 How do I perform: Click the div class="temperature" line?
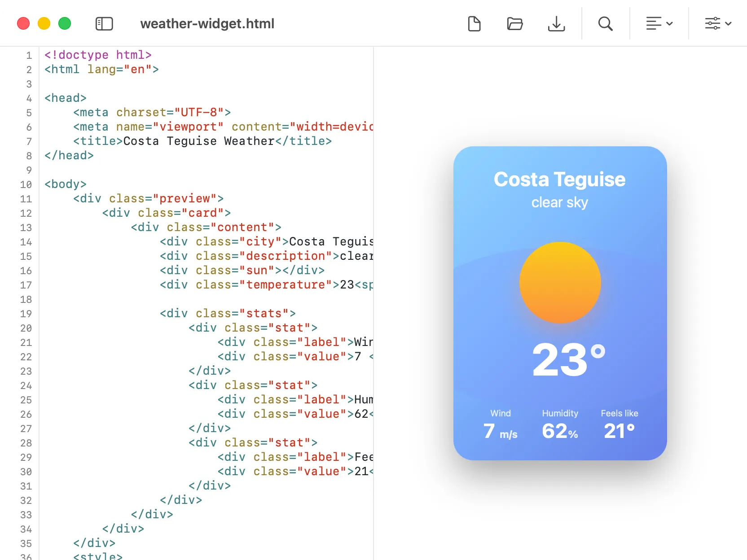(x=267, y=284)
